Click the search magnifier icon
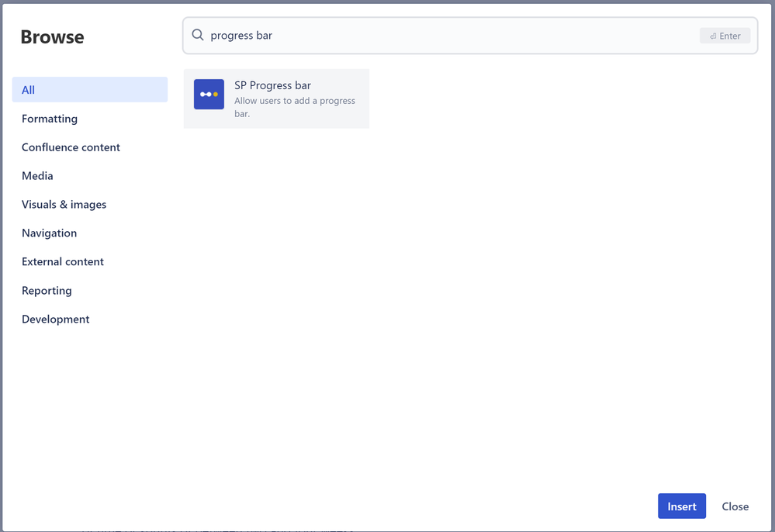Image resolution: width=775 pixels, height=532 pixels. [x=198, y=35]
